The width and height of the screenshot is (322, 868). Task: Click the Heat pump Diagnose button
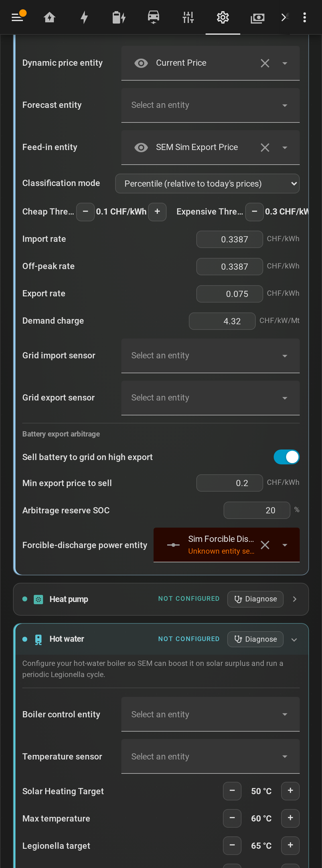pyautogui.click(x=255, y=599)
